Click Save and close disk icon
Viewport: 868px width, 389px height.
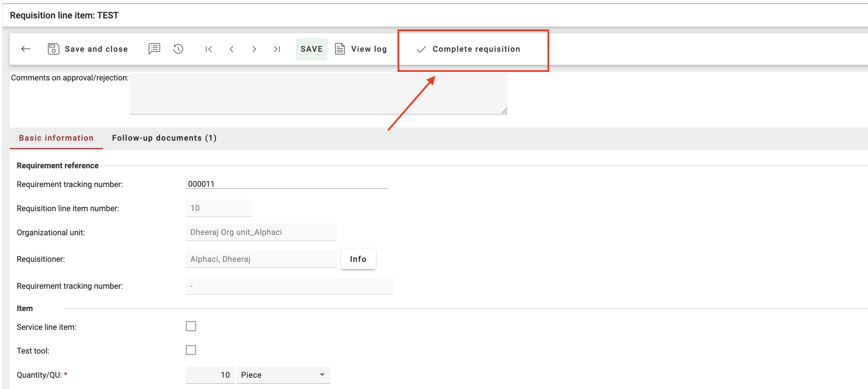coord(53,49)
